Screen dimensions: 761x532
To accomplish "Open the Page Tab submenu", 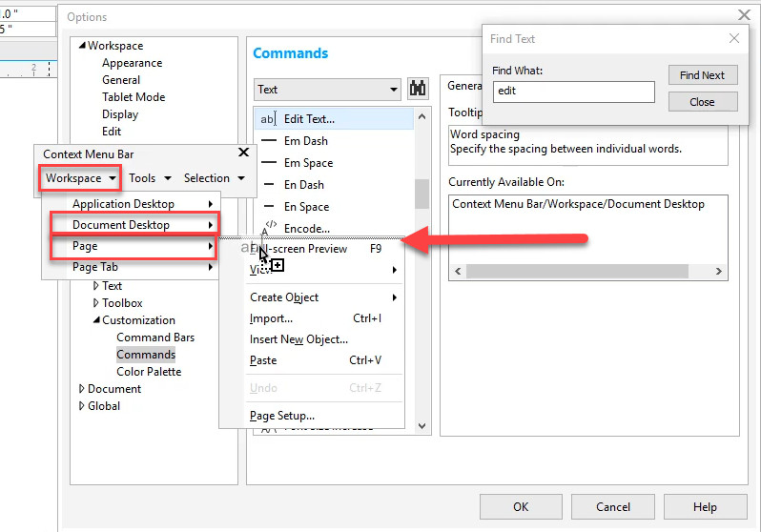I will 131,267.
